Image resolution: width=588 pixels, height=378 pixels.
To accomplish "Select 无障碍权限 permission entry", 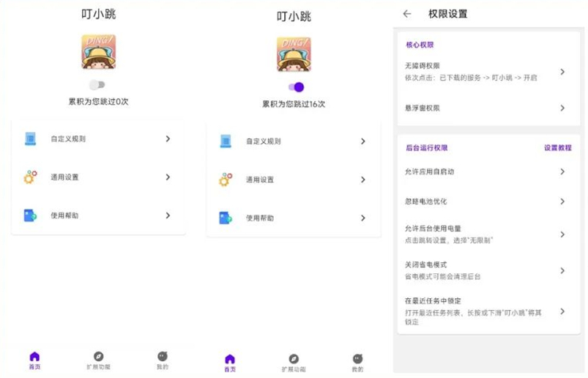I will tap(488, 72).
